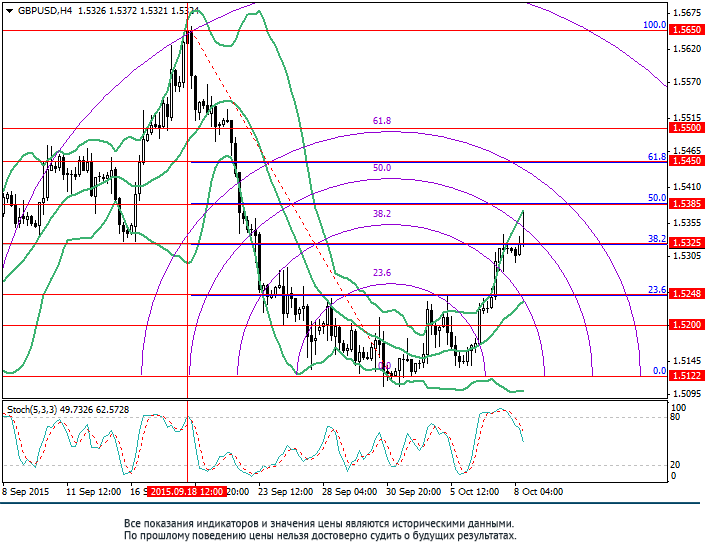Viewport: 707px width, 552px height.
Task: Select the blue 0.0 Fibonacci retracement label
Action: click(x=659, y=371)
